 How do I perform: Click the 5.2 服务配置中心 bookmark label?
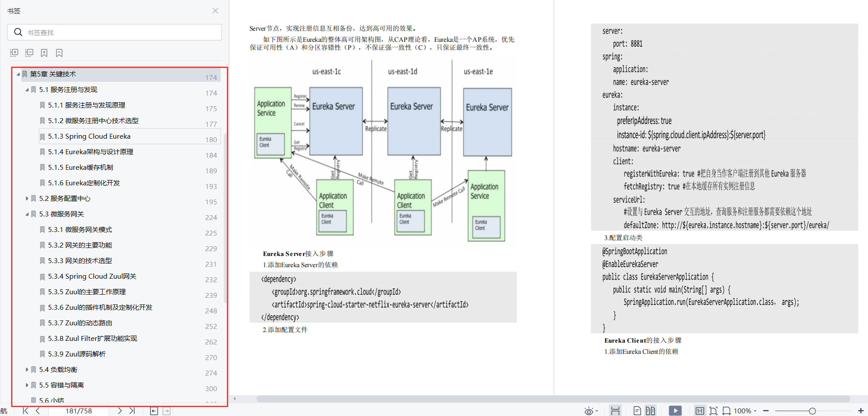pyautogui.click(x=65, y=199)
